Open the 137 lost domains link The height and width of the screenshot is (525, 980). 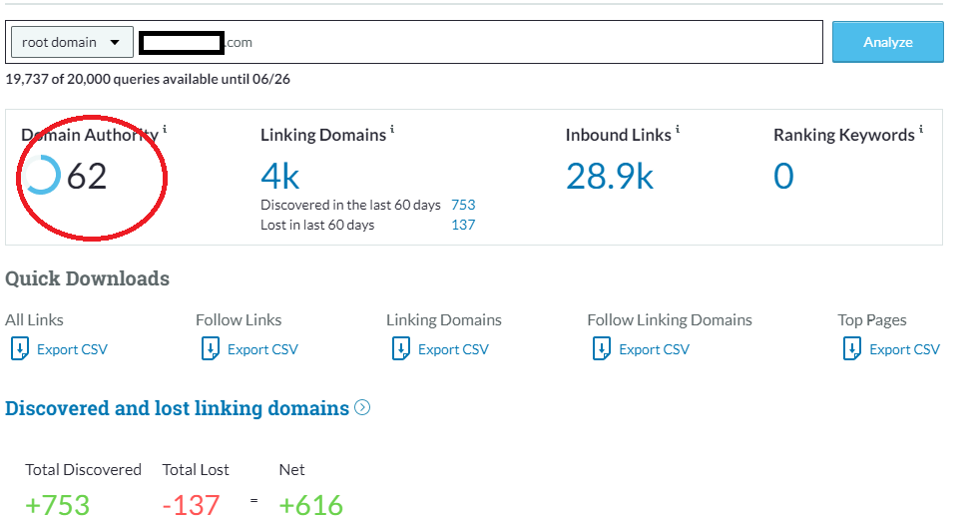pos(463,225)
